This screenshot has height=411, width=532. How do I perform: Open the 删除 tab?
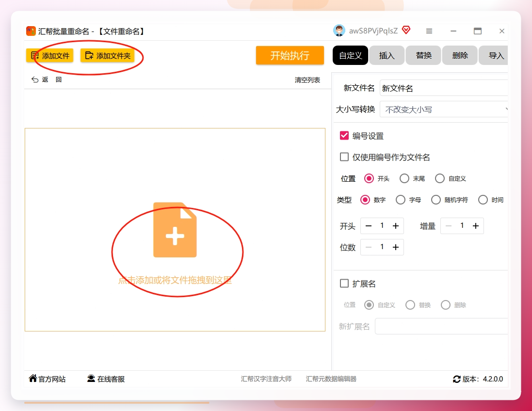(x=460, y=55)
